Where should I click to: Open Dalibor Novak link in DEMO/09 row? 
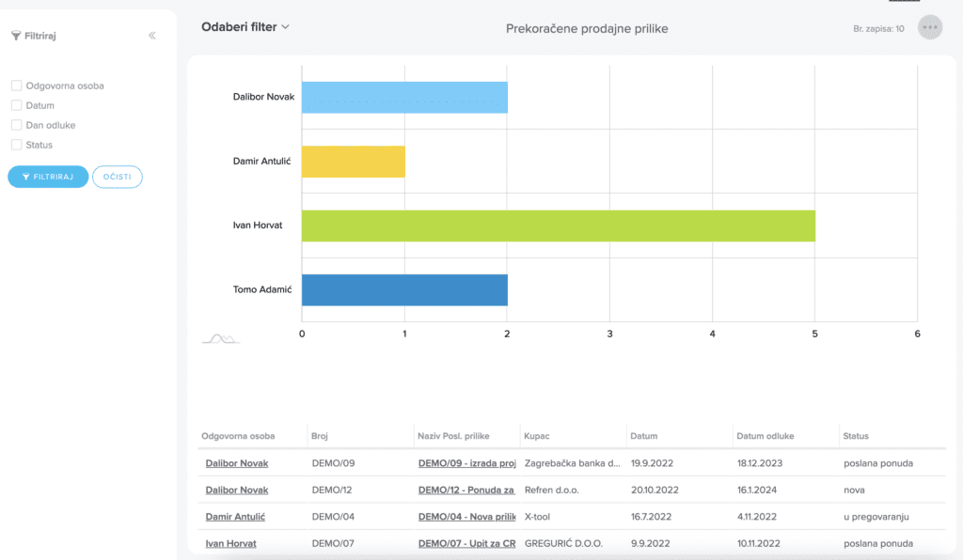click(237, 463)
